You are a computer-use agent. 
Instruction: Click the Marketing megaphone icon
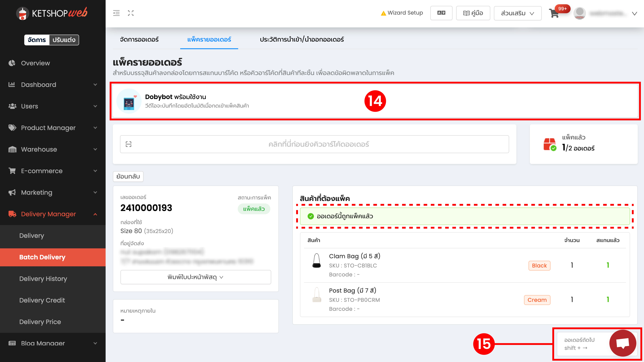point(12,192)
